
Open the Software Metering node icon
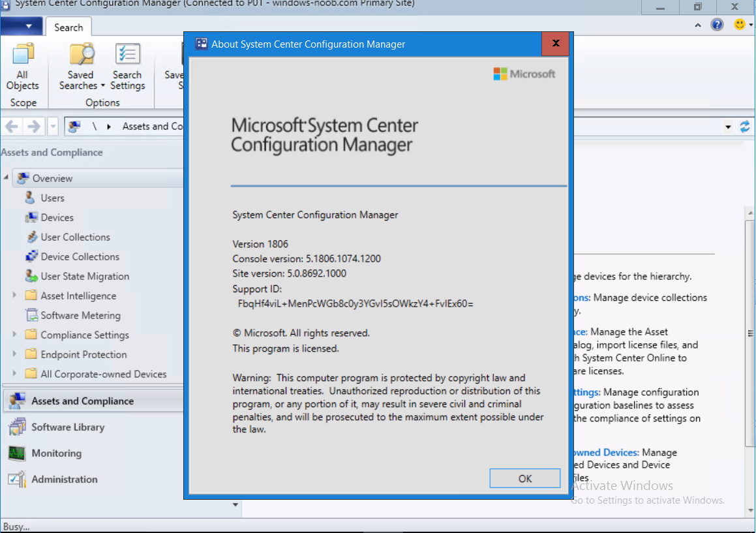(x=32, y=315)
